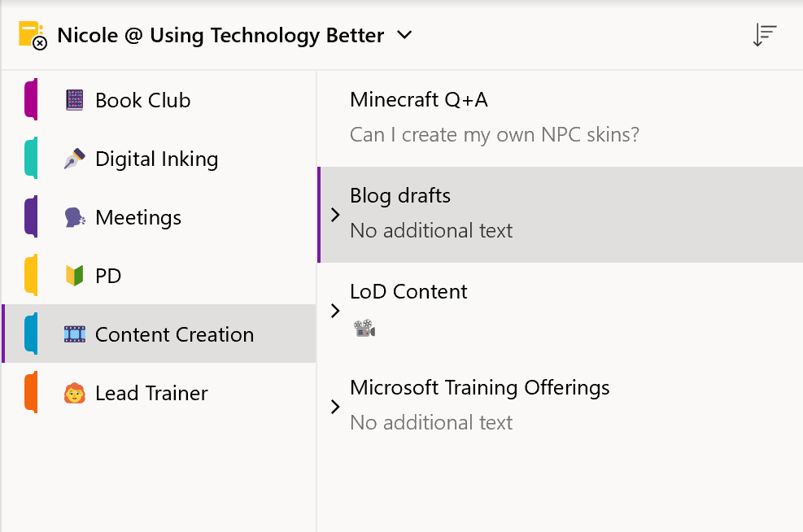Select the Meetings section tab
The width and height of the screenshot is (803, 532).
(x=159, y=217)
